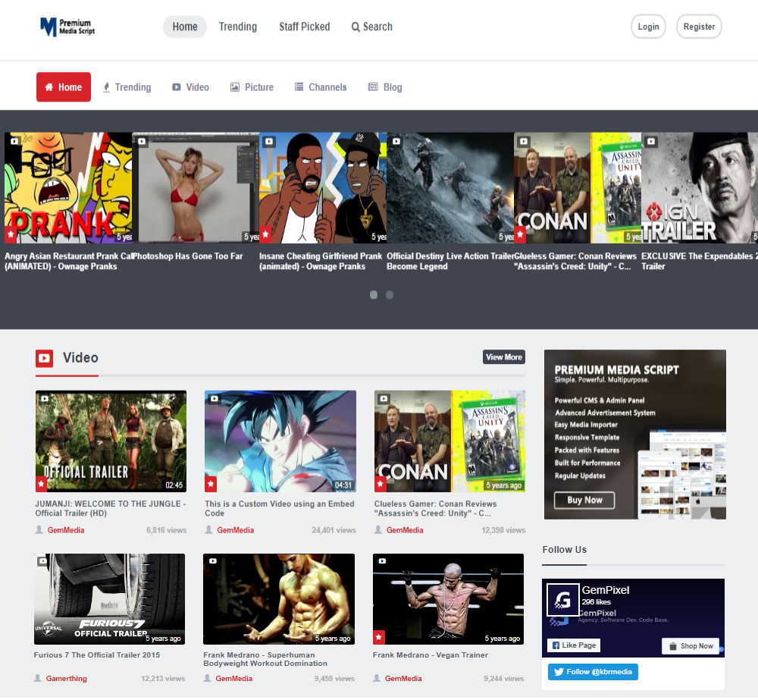Image resolution: width=758 pixels, height=700 pixels.
Task: Switch to the Picture tab
Action: coord(252,87)
